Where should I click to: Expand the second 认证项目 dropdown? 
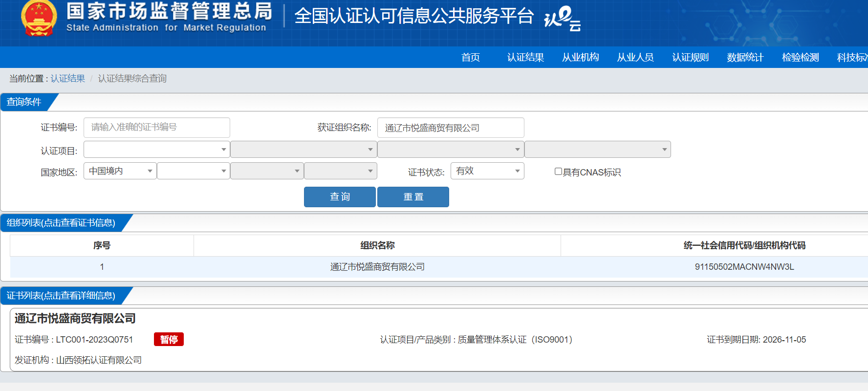(x=304, y=150)
